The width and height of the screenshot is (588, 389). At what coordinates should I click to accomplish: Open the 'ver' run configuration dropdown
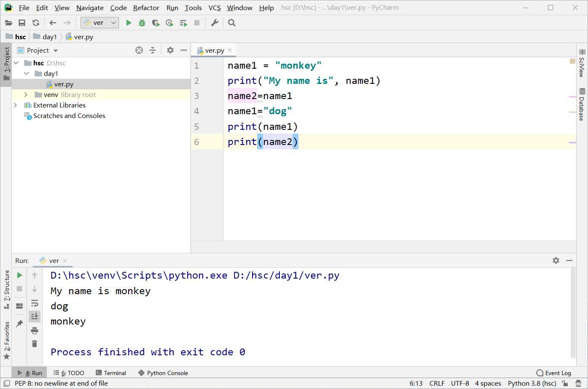click(100, 23)
